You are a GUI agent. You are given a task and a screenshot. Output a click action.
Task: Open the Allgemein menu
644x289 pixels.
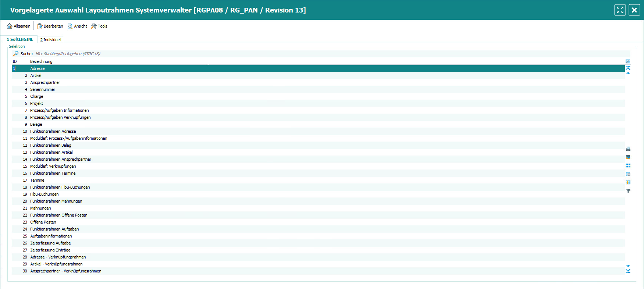pyautogui.click(x=19, y=26)
